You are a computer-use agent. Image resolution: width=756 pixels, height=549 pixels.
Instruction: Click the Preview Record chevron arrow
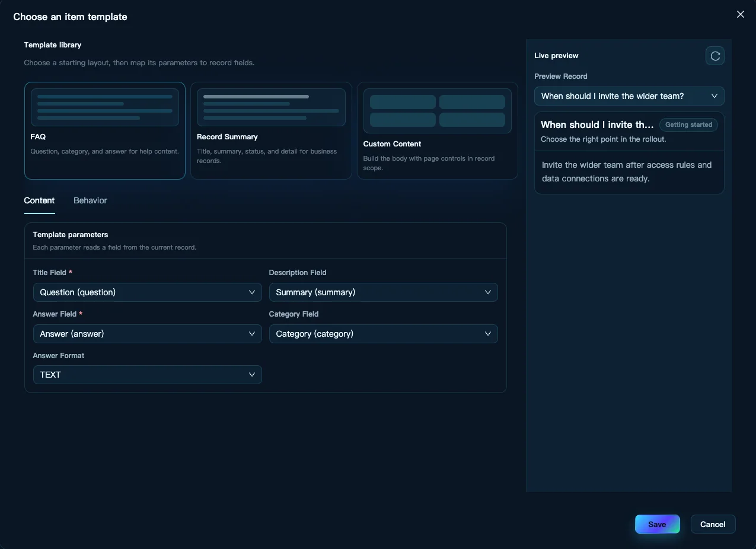point(714,96)
